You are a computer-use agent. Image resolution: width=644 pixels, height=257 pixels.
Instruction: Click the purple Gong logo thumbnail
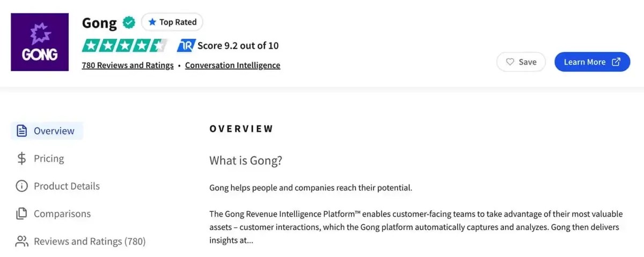click(40, 42)
